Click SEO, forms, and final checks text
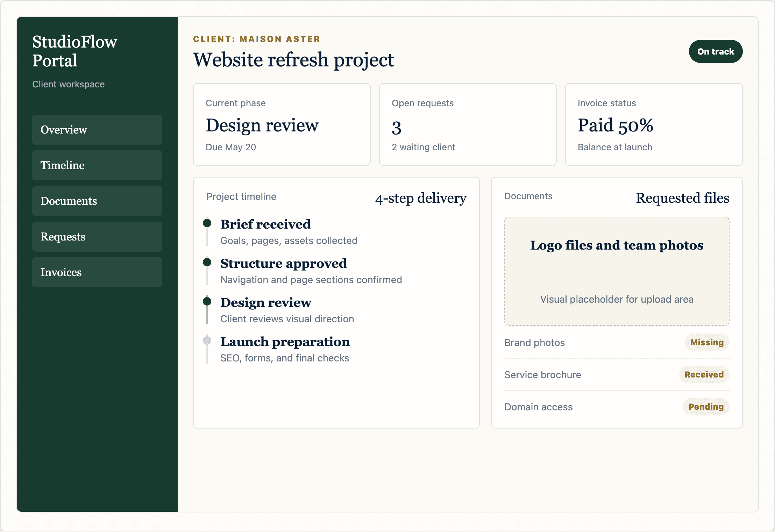 (x=285, y=358)
